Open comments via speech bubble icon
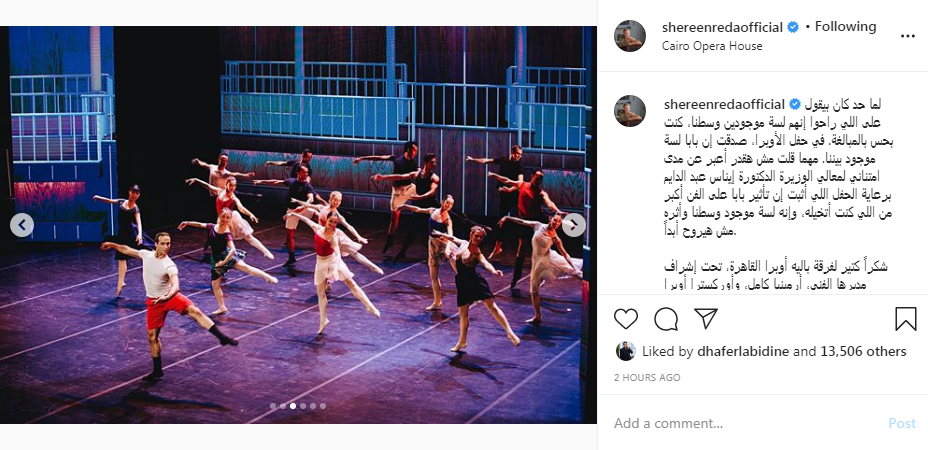 pos(666,319)
